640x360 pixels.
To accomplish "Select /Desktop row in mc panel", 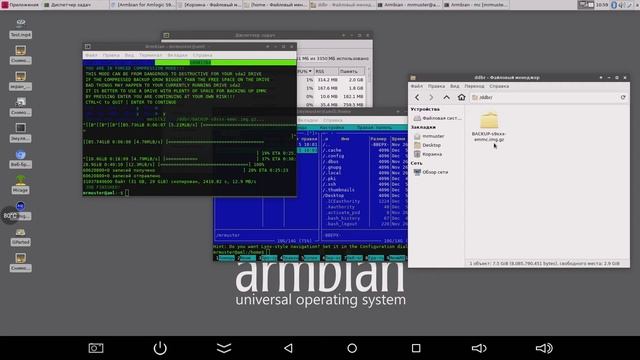I will (x=364, y=196).
